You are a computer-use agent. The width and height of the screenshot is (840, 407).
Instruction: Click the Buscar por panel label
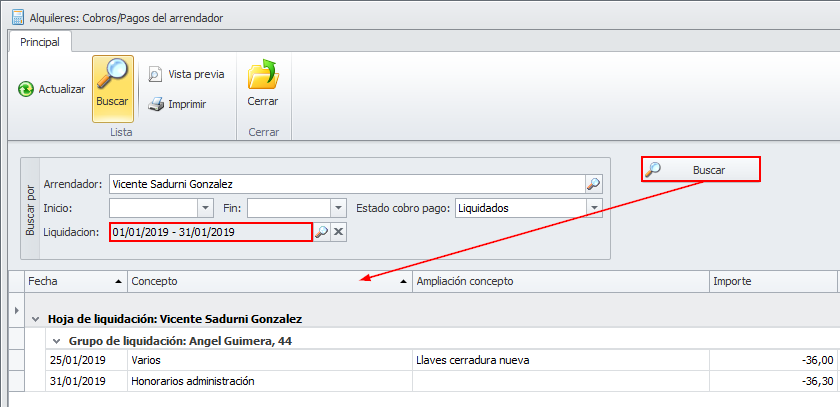[x=29, y=209]
